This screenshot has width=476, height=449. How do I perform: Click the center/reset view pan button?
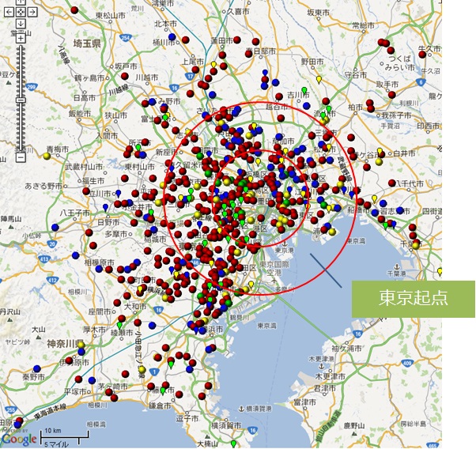(x=21, y=12)
